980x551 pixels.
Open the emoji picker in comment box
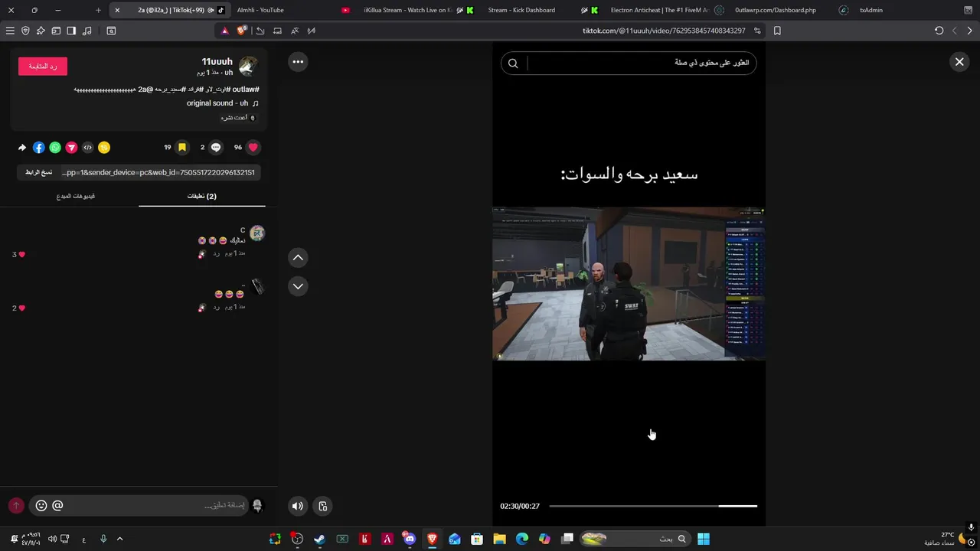[41, 506]
